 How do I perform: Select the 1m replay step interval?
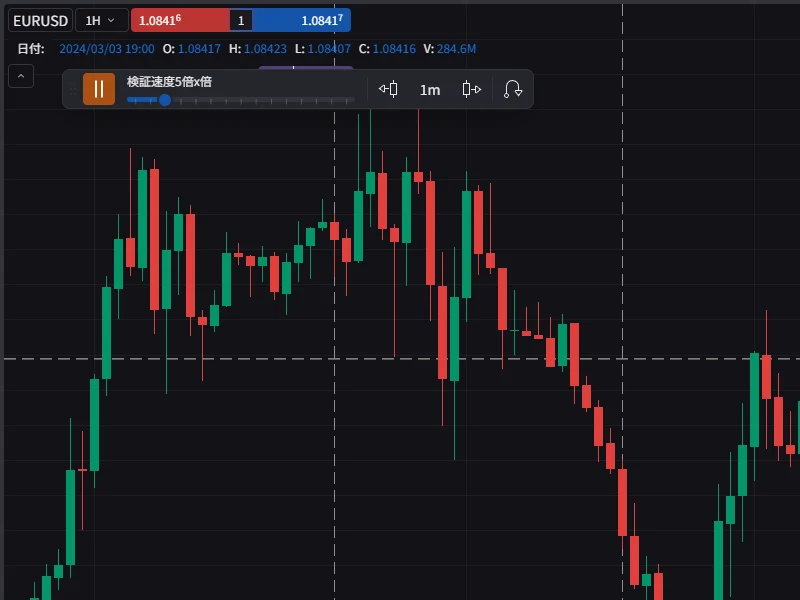coord(430,90)
